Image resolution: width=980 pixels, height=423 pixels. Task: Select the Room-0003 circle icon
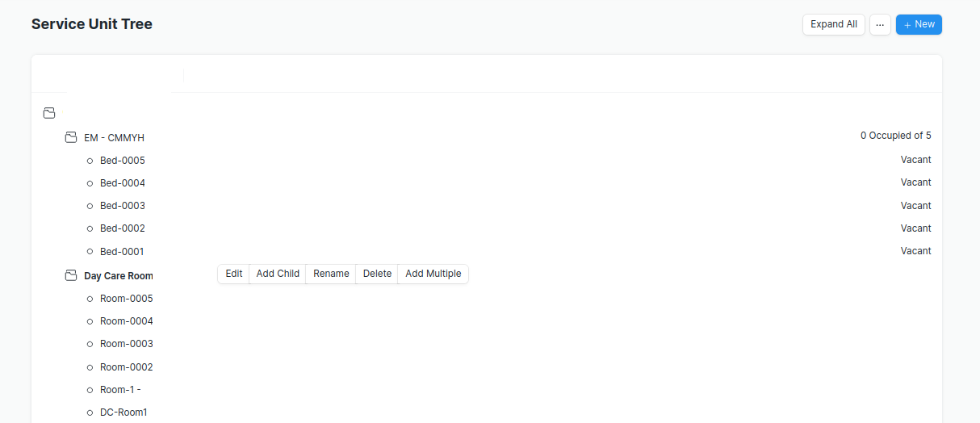pyautogui.click(x=90, y=344)
